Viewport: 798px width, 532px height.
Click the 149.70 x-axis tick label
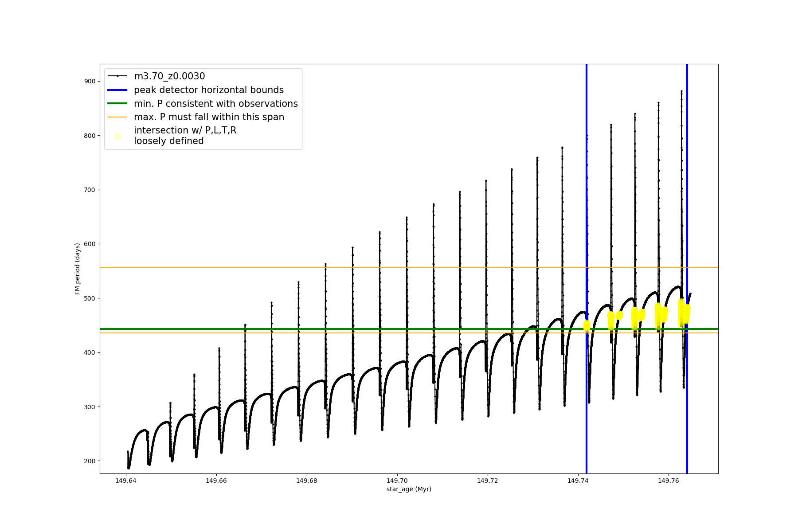[x=397, y=481]
